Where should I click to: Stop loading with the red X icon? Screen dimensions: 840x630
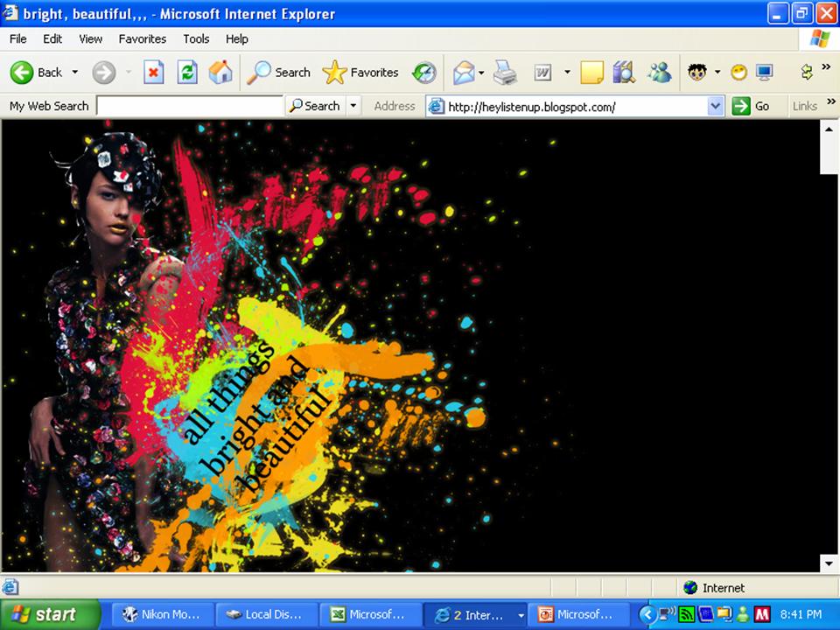pos(154,73)
